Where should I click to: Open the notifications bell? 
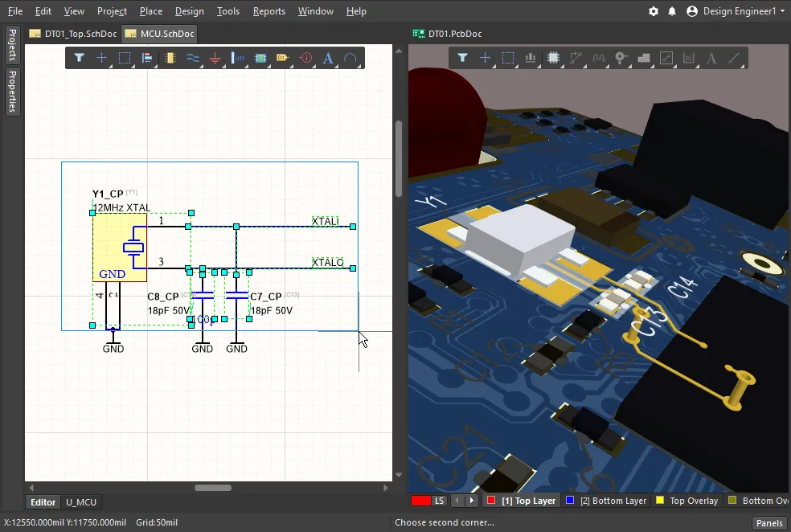point(672,11)
